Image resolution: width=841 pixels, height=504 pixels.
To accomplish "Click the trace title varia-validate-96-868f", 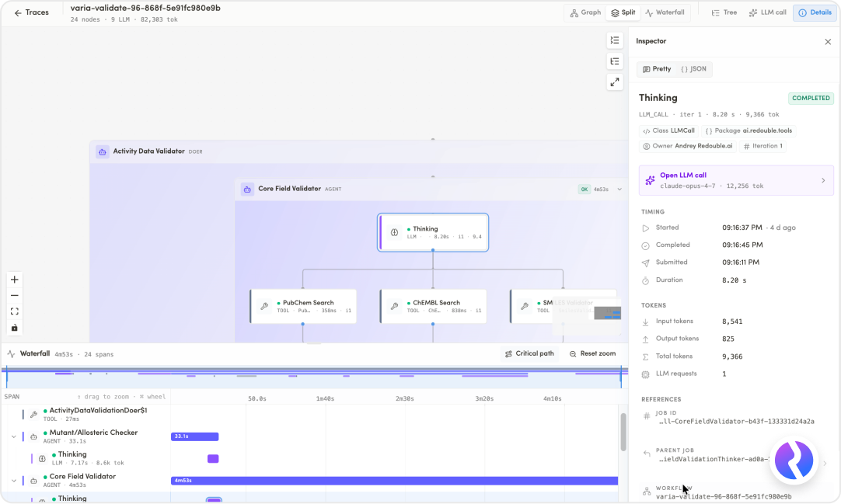I will (145, 8).
